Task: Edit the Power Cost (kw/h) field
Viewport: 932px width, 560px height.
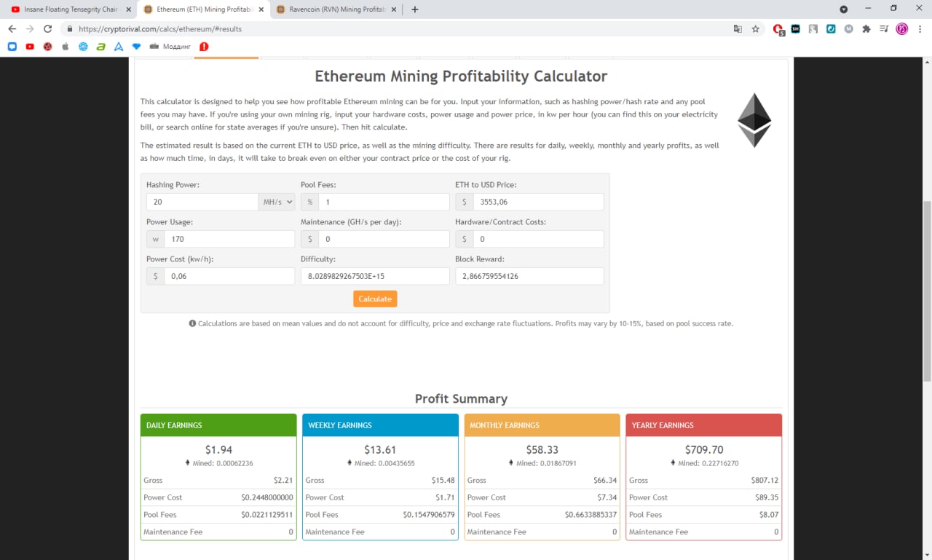Action: [x=229, y=276]
